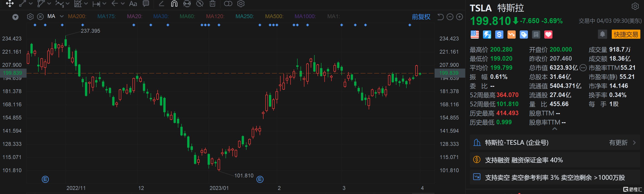Click the MA200 legend label
The width and height of the screenshot is (644, 194).
[x=77, y=17]
